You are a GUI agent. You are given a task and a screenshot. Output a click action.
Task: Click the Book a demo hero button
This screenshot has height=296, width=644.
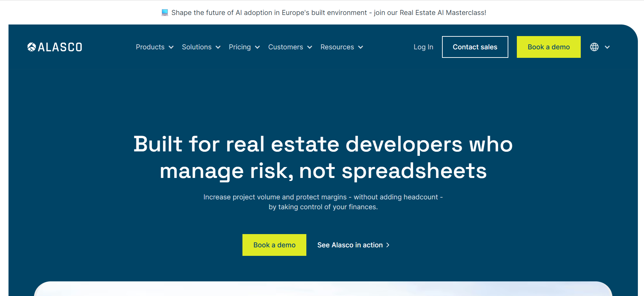click(274, 245)
